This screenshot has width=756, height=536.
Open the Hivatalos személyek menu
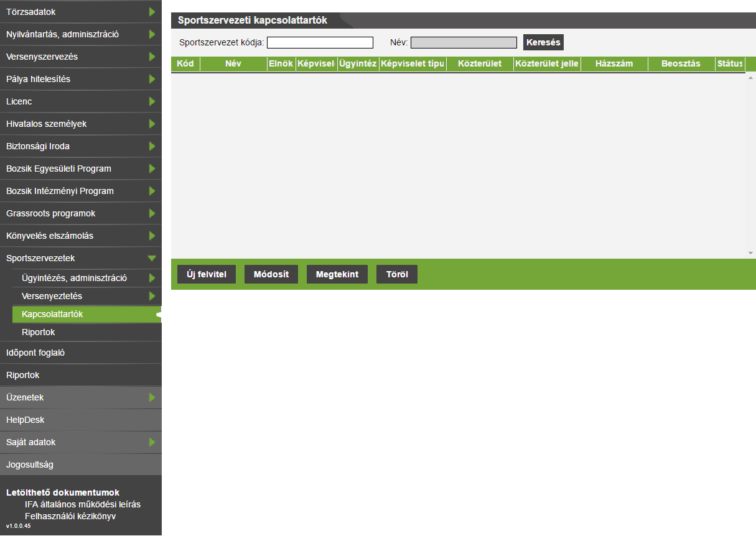point(81,124)
